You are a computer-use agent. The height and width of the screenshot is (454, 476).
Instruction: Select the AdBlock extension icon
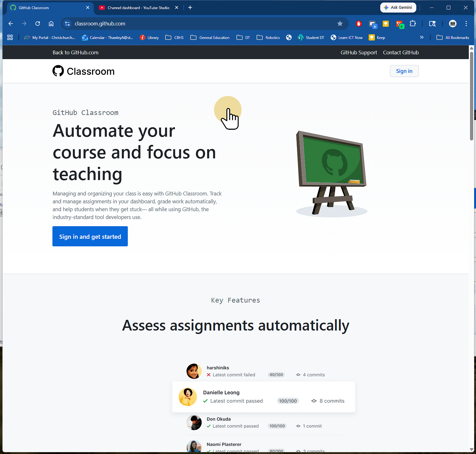tap(359, 24)
